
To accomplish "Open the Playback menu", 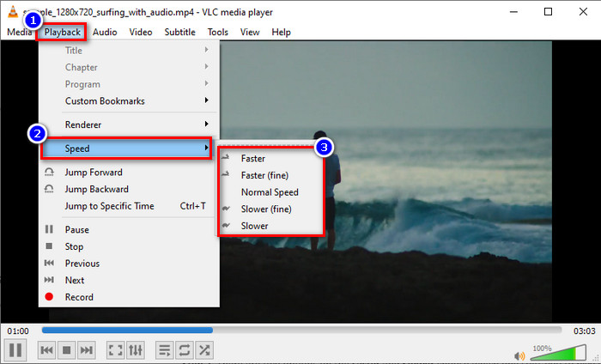I will click(62, 32).
